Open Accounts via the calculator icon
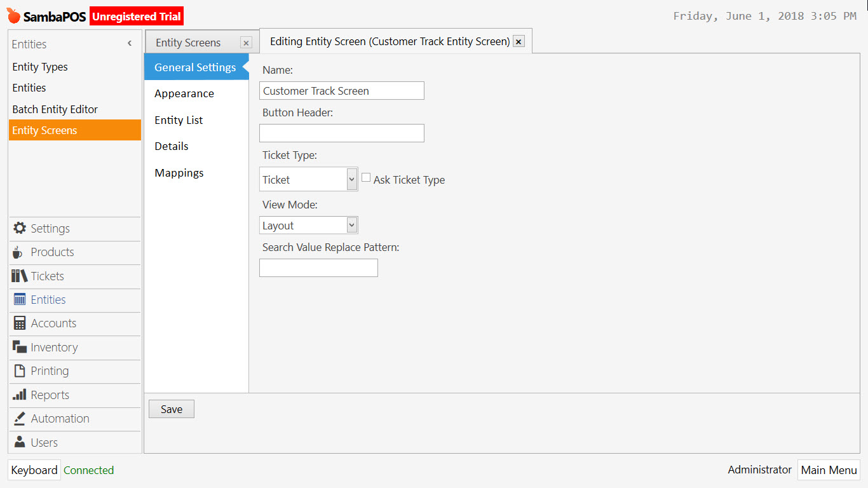This screenshot has width=868, height=488. (18, 323)
